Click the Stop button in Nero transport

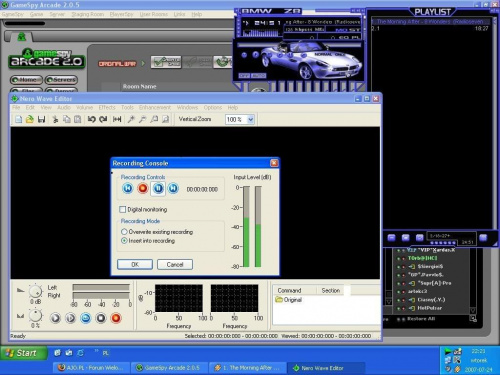[101, 318]
